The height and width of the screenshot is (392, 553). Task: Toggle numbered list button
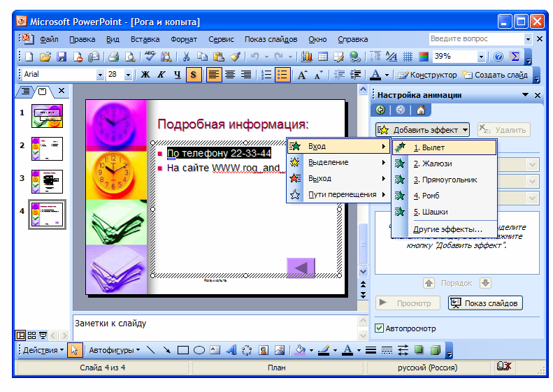pyautogui.click(x=266, y=75)
